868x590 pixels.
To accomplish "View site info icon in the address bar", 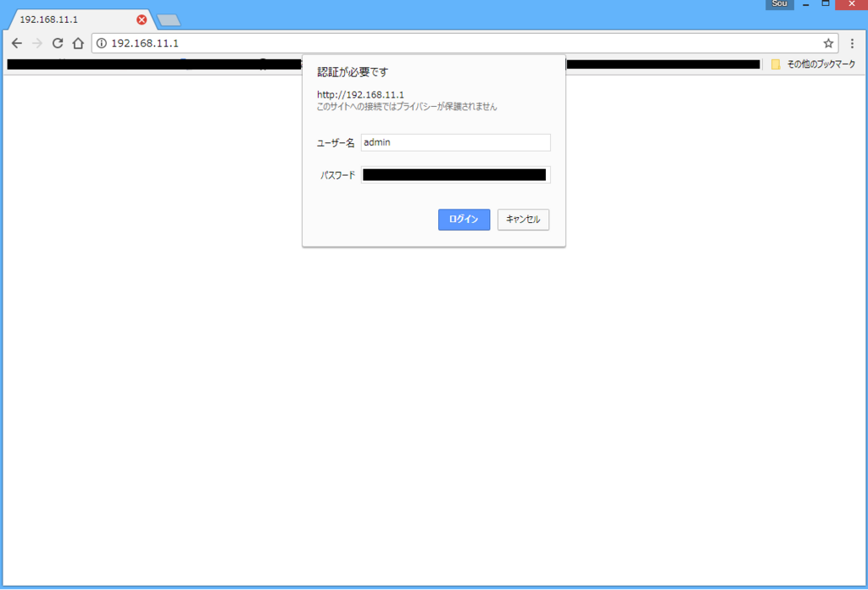I will (x=102, y=43).
